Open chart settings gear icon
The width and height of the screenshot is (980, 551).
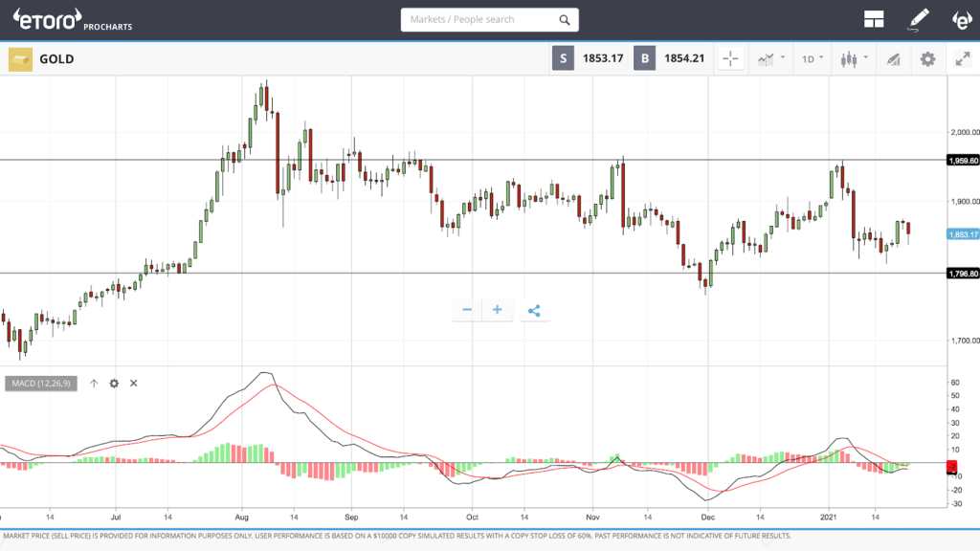click(x=927, y=59)
